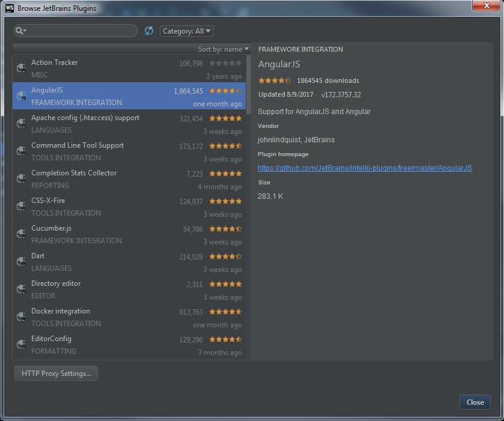Click the magnifier icon in search box

pos(20,31)
